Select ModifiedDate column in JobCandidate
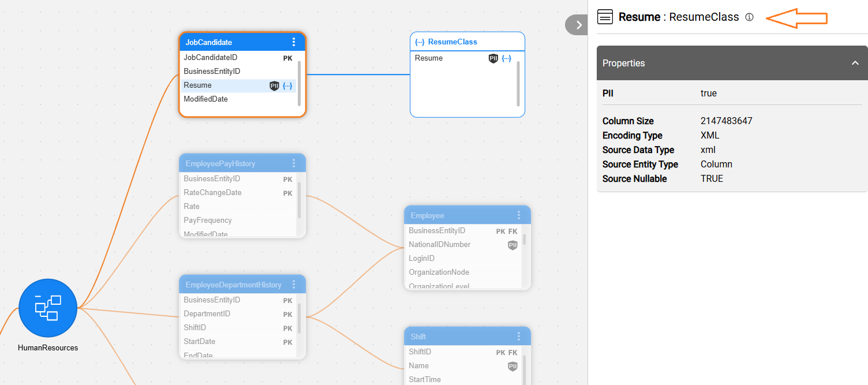 (238, 99)
